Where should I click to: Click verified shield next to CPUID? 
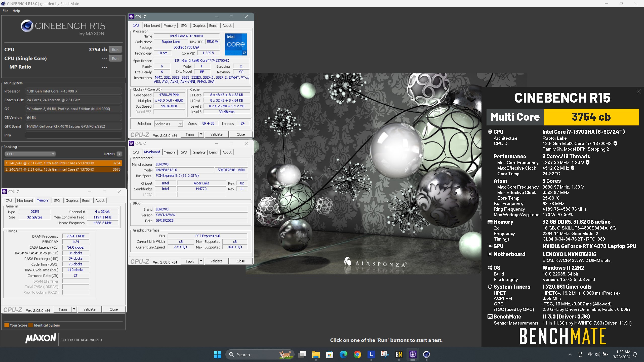[615, 143]
